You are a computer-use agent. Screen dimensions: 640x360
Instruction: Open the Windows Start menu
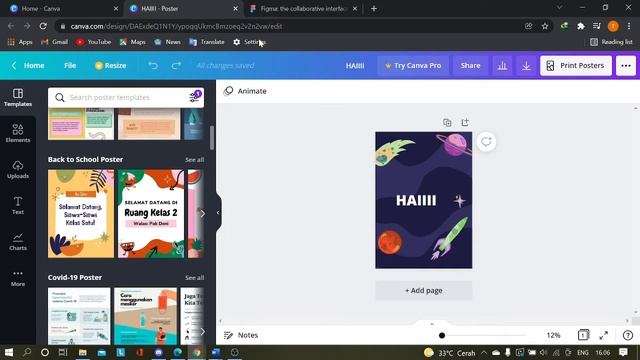click(9, 352)
